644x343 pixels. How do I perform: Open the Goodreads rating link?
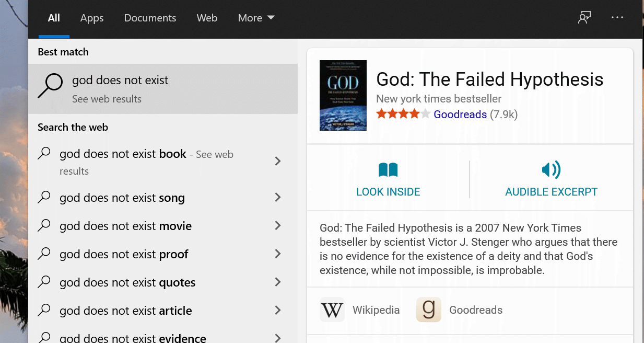pos(460,114)
